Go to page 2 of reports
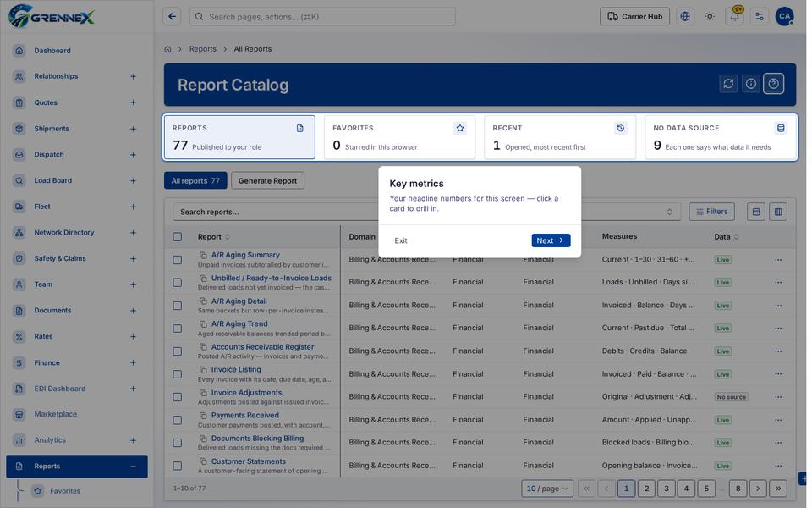This screenshot has width=812, height=508. click(646, 489)
